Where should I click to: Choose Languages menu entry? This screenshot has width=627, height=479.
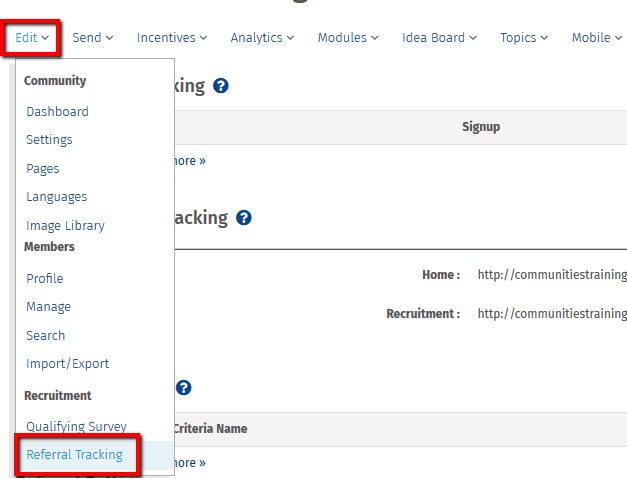pyautogui.click(x=56, y=197)
